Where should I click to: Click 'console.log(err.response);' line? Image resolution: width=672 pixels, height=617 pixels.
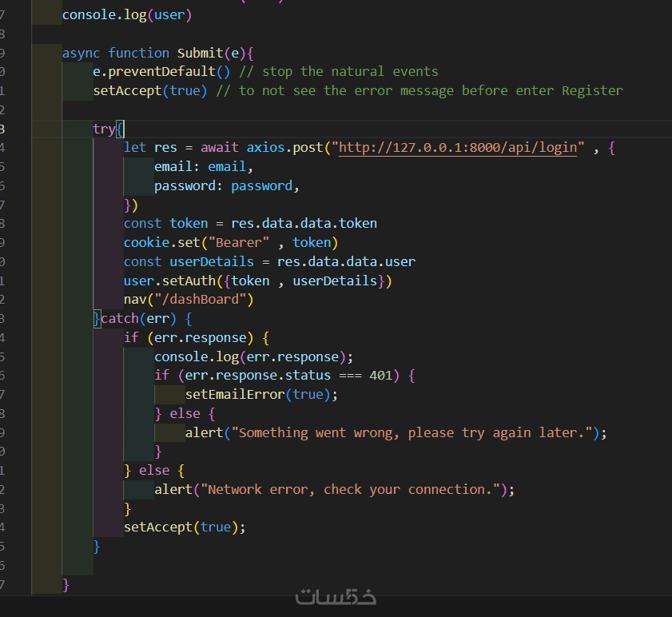coord(254,357)
